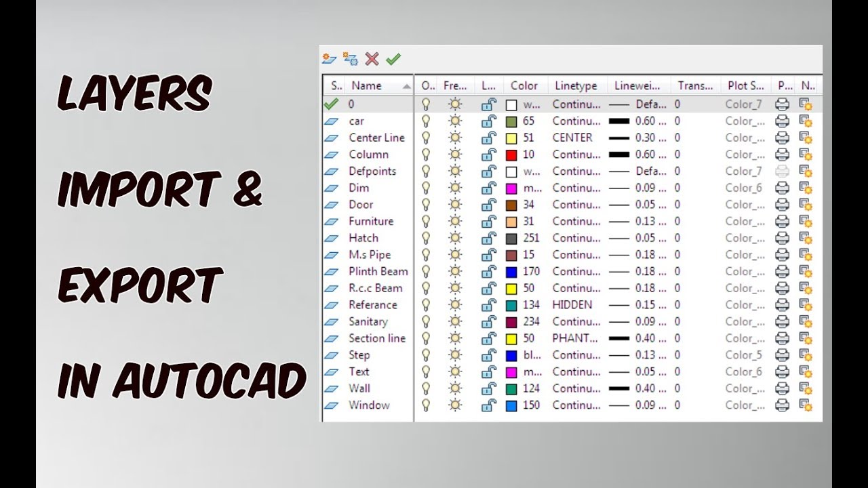The image size is (868, 488).
Task: Lock the Window layer padlock
Action: (488, 405)
